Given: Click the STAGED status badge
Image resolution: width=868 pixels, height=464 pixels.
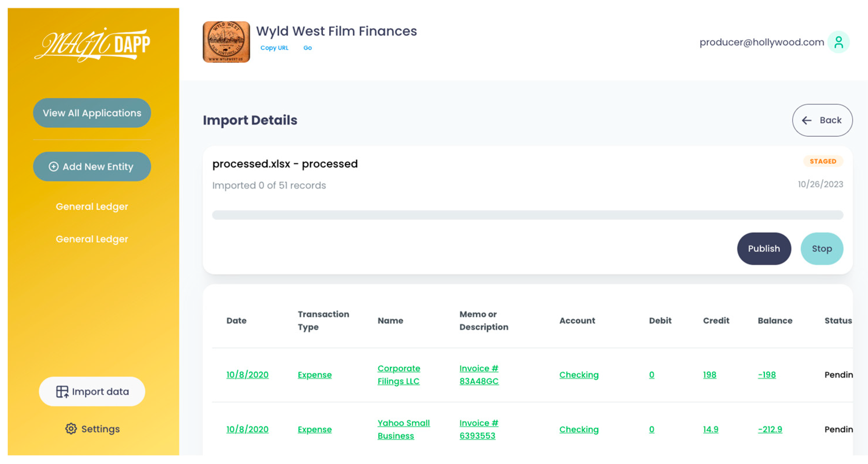Looking at the screenshot, I should (823, 161).
